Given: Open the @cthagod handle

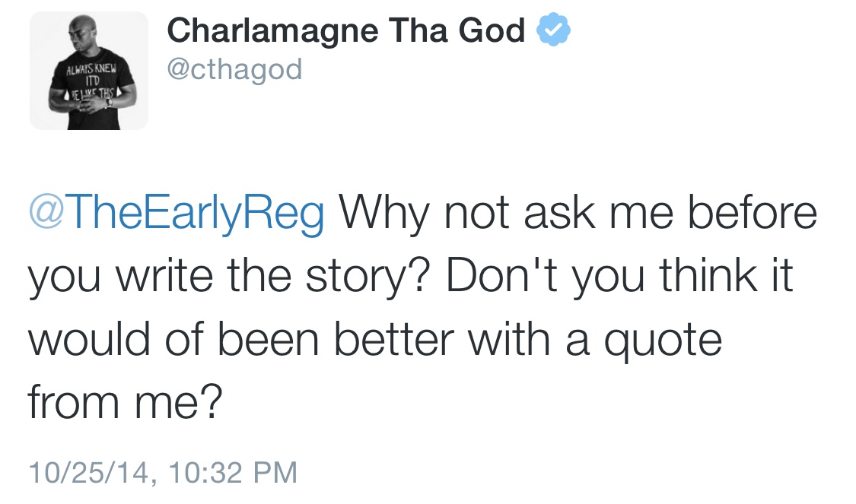Looking at the screenshot, I should 234,70.
